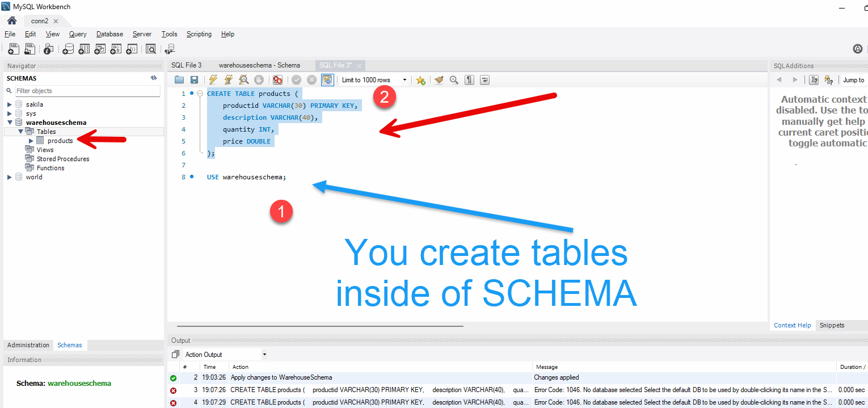This screenshot has height=408, width=868.
Task: Toggle continue-on-error for SQL script execution
Action: click(x=277, y=80)
